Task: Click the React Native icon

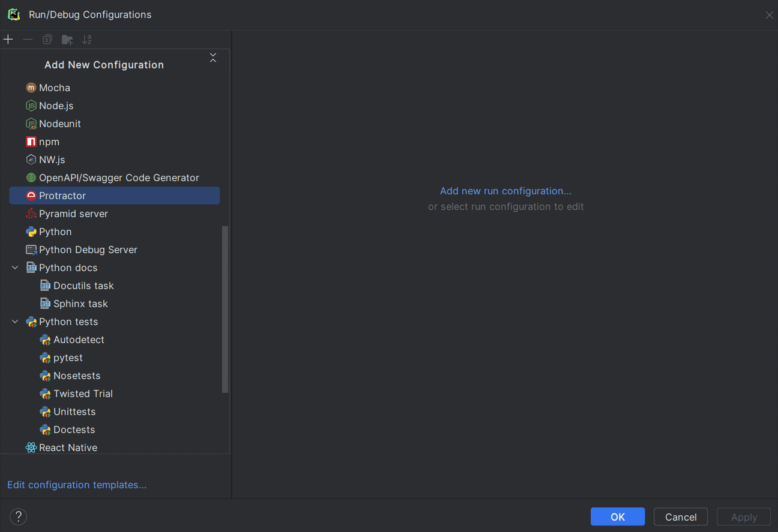Action: click(31, 447)
